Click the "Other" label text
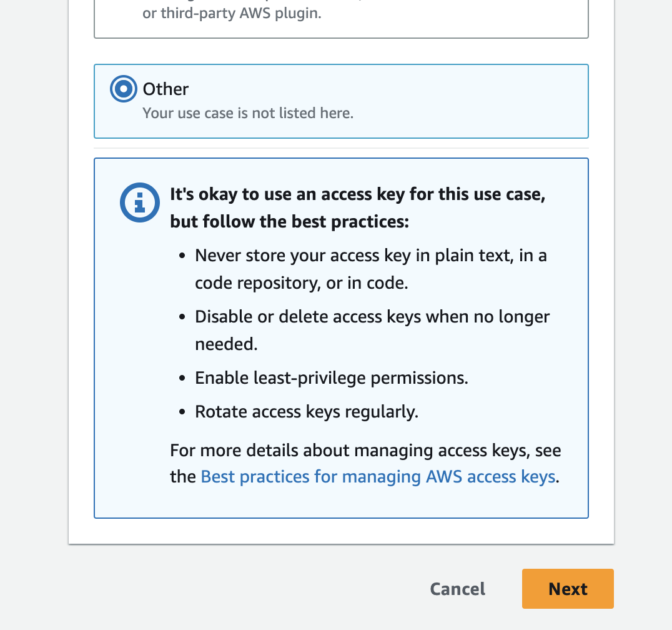This screenshot has width=672, height=630. click(166, 89)
